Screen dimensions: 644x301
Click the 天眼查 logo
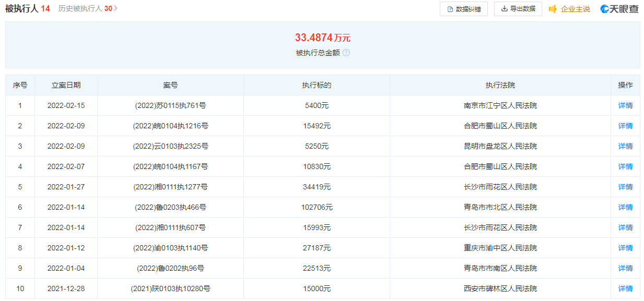[619, 9]
